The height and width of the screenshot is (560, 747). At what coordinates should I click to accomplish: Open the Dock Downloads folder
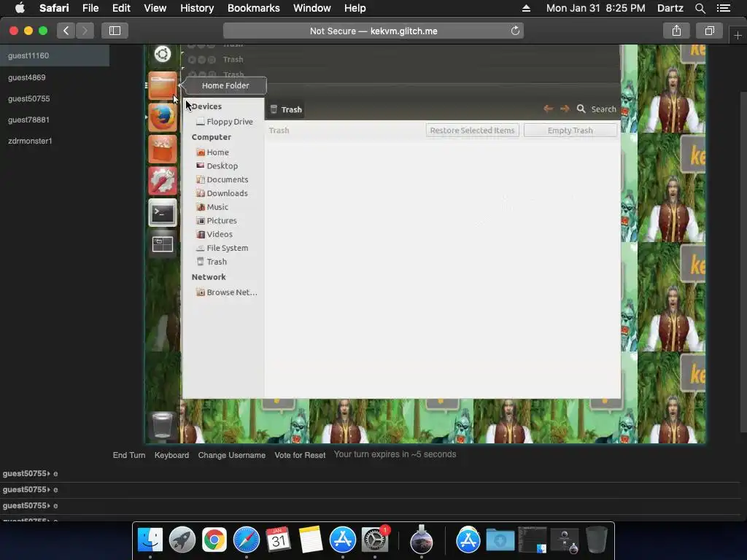(500, 540)
